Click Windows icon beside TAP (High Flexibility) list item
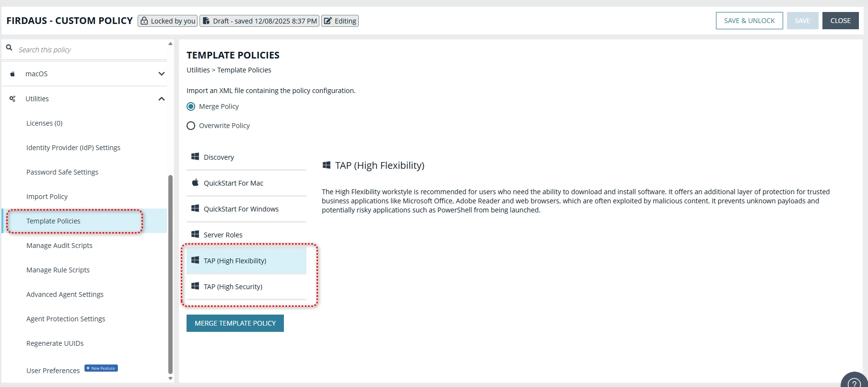This screenshot has width=868, height=387. (x=195, y=260)
